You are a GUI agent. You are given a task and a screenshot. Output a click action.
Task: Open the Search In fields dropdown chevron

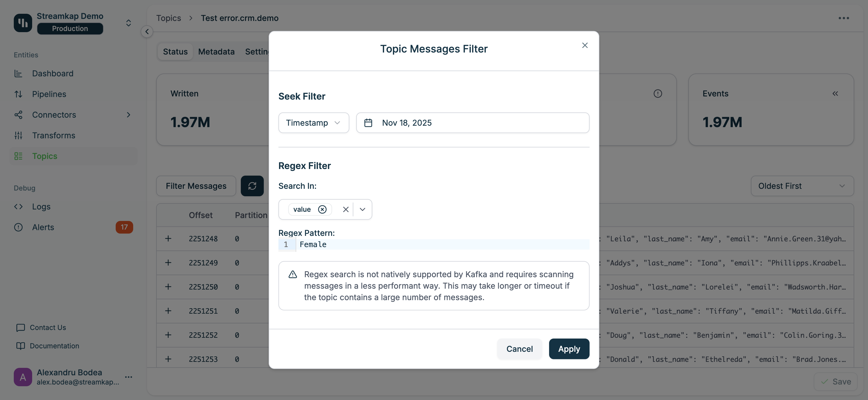click(x=363, y=209)
